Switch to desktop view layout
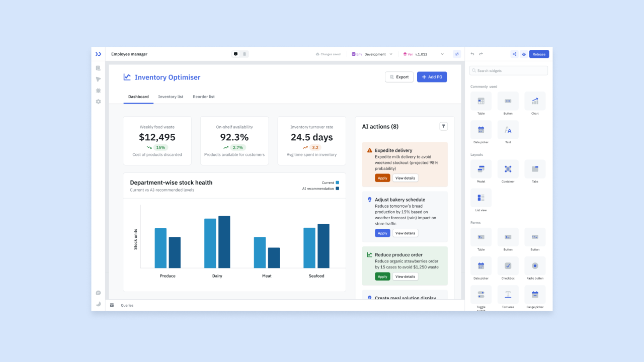 235,54
